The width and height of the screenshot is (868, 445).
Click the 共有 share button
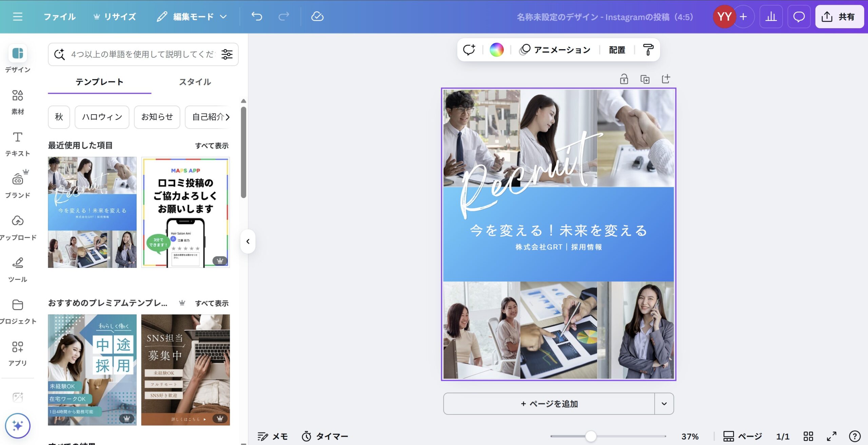point(839,16)
